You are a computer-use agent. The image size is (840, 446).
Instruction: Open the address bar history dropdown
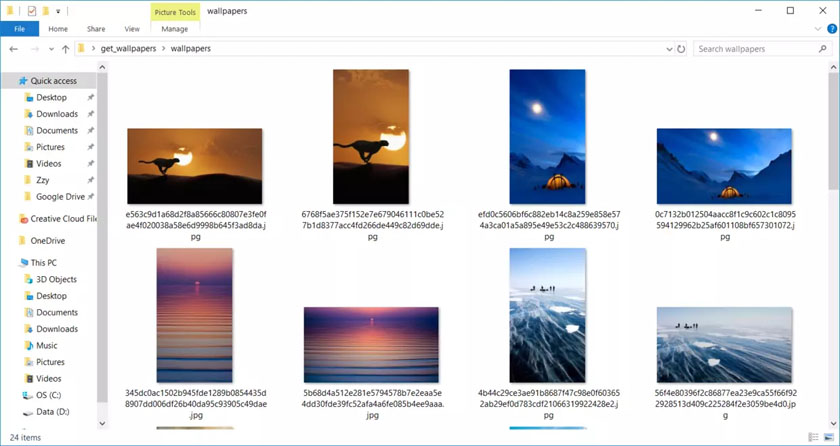[x=669, y=49]
